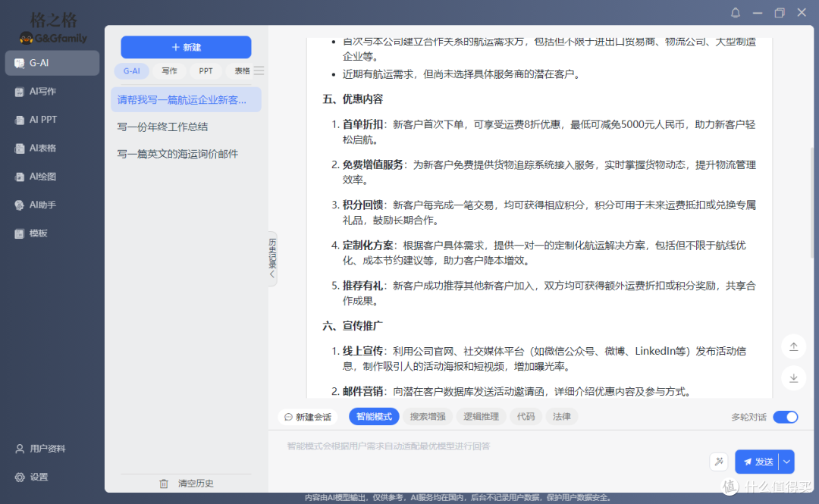819x504 pixels.
Task: Click the G-AI sidebar icon
Action: pos(19,63)
